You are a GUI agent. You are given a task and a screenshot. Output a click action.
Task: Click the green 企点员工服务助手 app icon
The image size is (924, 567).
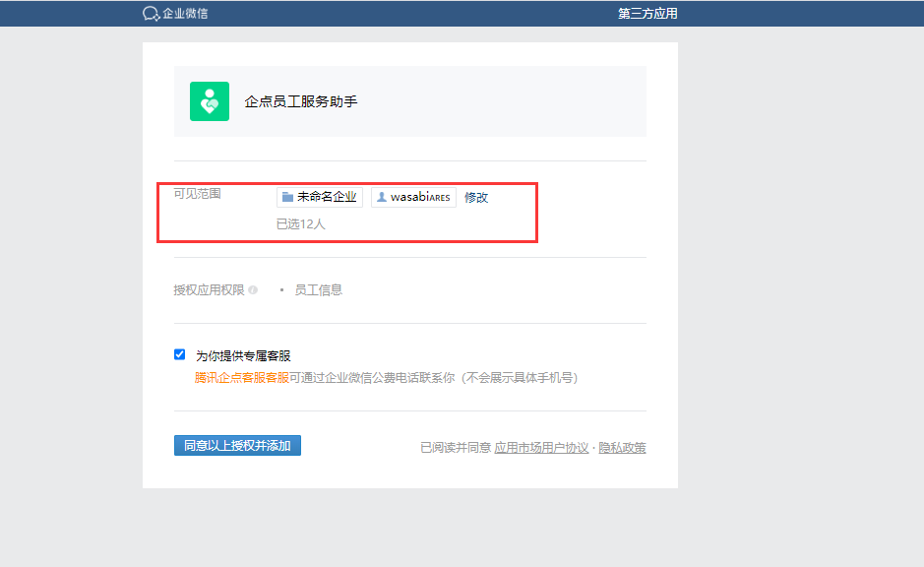[210, 101]
